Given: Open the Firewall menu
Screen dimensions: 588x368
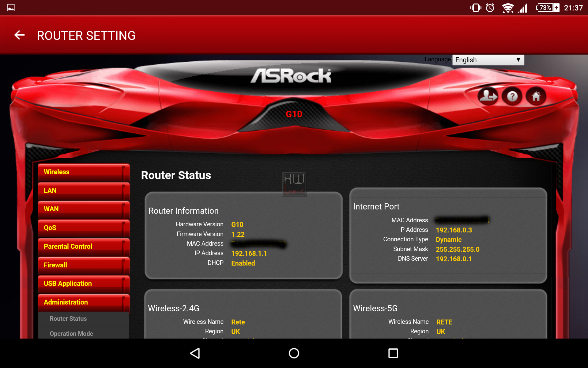Looking at the screenshot, I should (84, 265).
